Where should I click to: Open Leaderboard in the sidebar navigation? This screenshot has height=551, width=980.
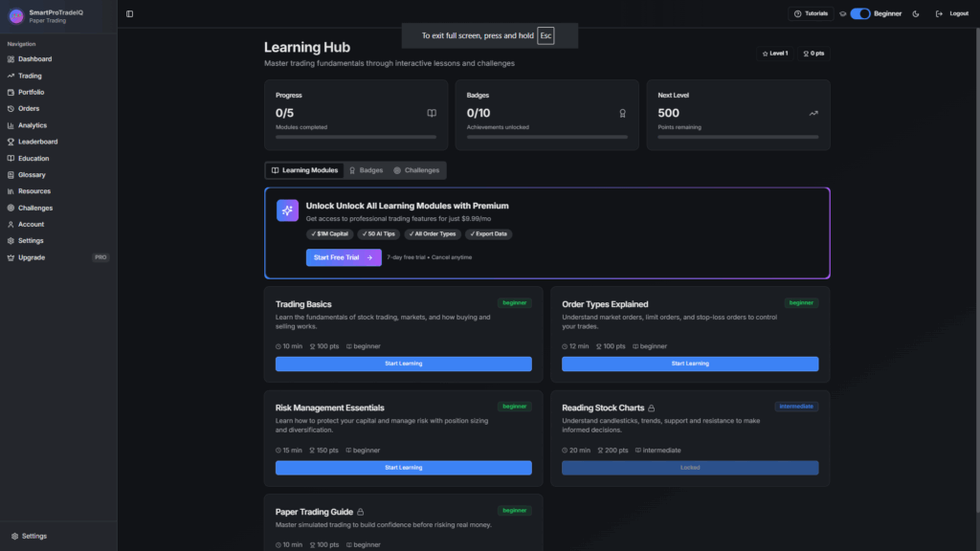[x=37, y=142]
